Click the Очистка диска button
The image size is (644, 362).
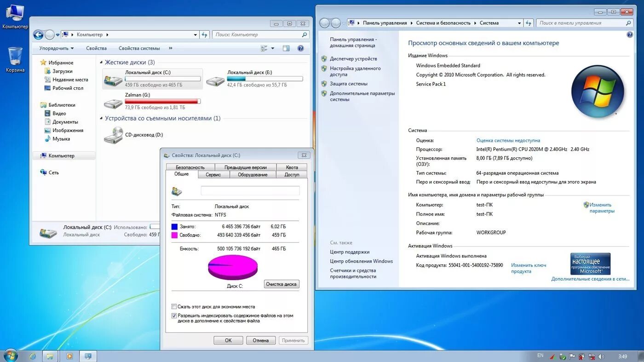pyautogui.click(x=282, y=284)
